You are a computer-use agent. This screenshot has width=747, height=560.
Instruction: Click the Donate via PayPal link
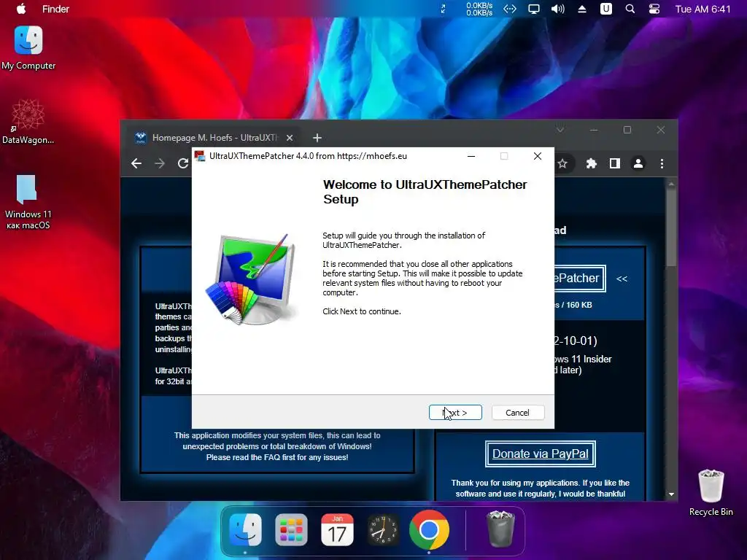tap(541, 454)
